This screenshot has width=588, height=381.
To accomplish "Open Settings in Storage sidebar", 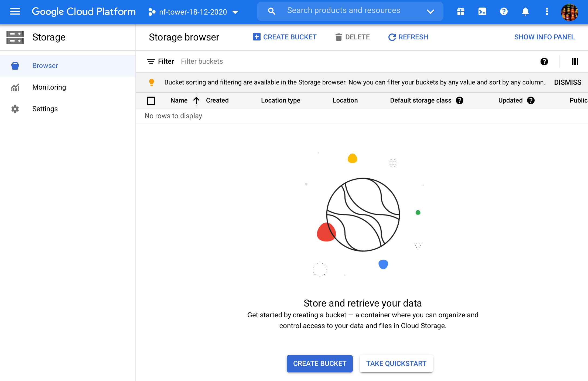I will tap(45, 109).
